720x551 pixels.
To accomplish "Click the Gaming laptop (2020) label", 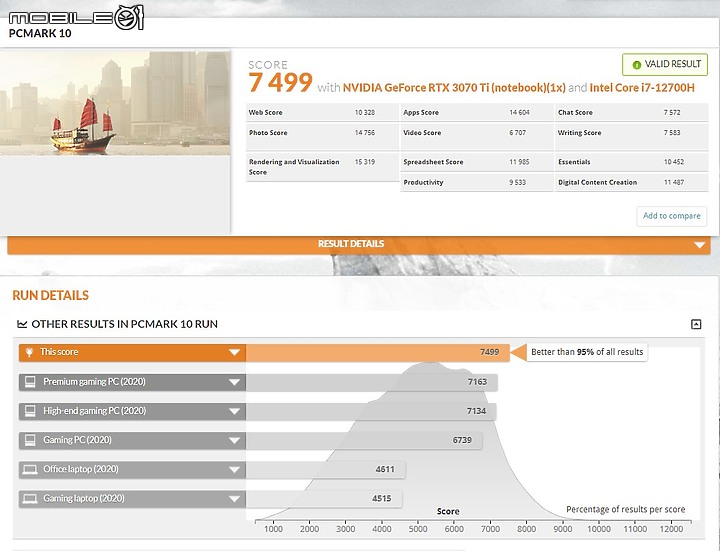I will tap(84, 499).
